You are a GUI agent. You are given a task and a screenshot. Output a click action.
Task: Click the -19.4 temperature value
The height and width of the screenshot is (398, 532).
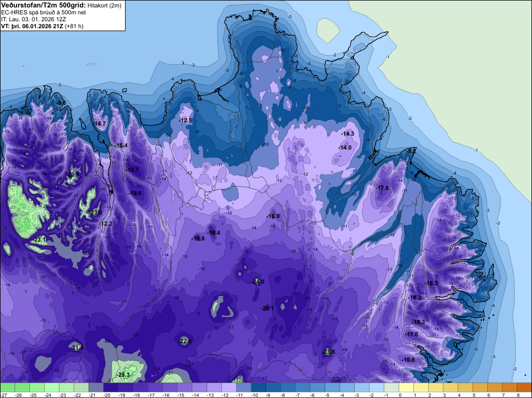[x=214, y=233]
